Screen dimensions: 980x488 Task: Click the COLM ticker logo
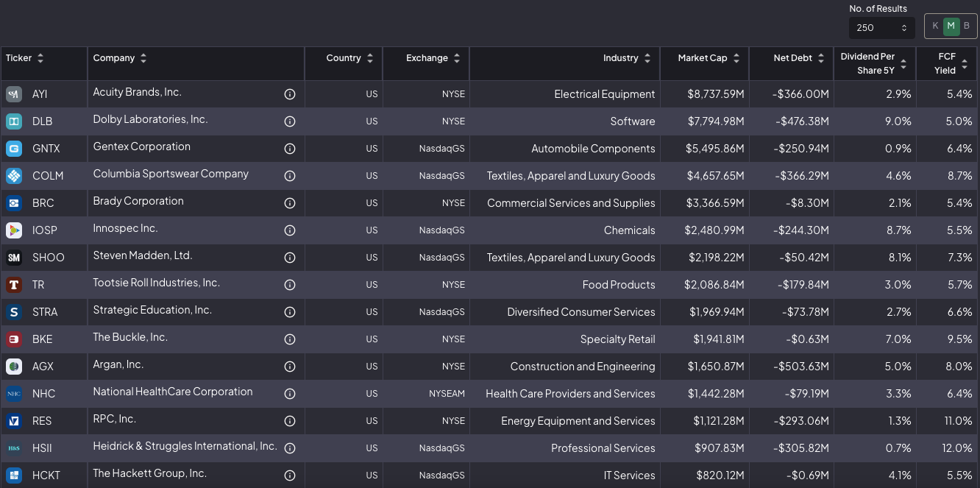[x=14, y=176]
